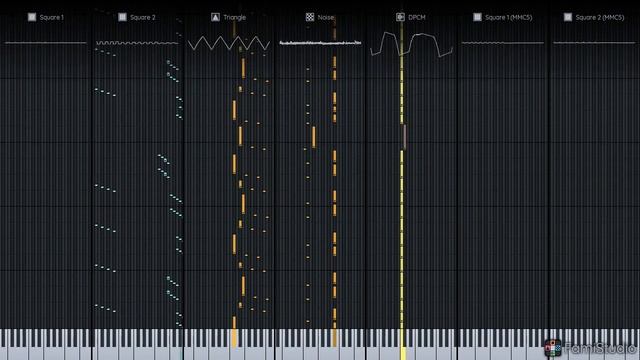Click the Square 2 channel oscilloscope waveform
The width and height of the screenshot is (640, 360).
coord(137,42)
